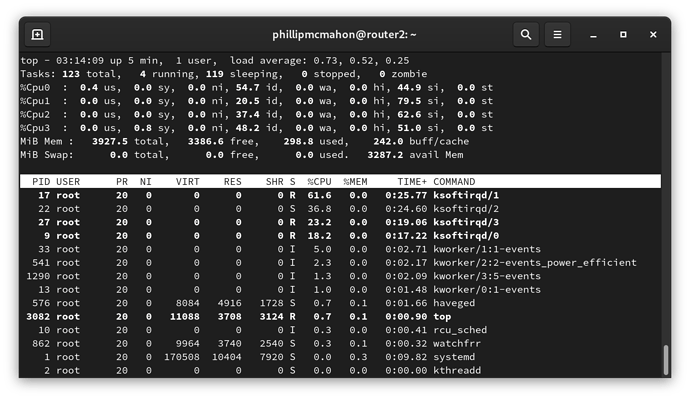Click the 123 total tasks count
Viewport: 690px width, 398px height.
pyautogui.click(x=71, y=74)
